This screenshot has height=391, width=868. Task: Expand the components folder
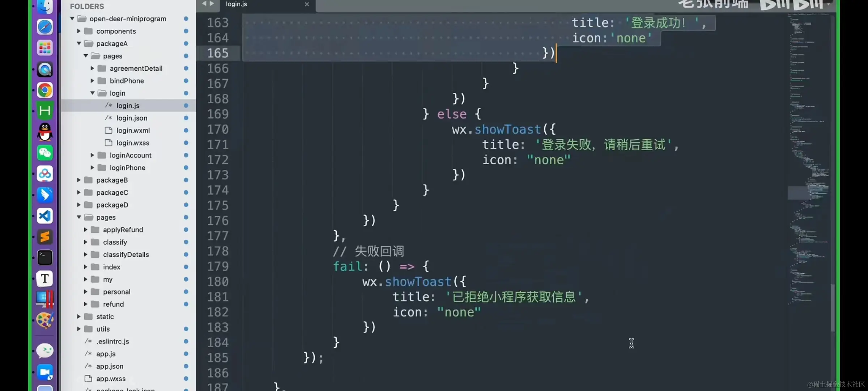(x=79, y=31)
